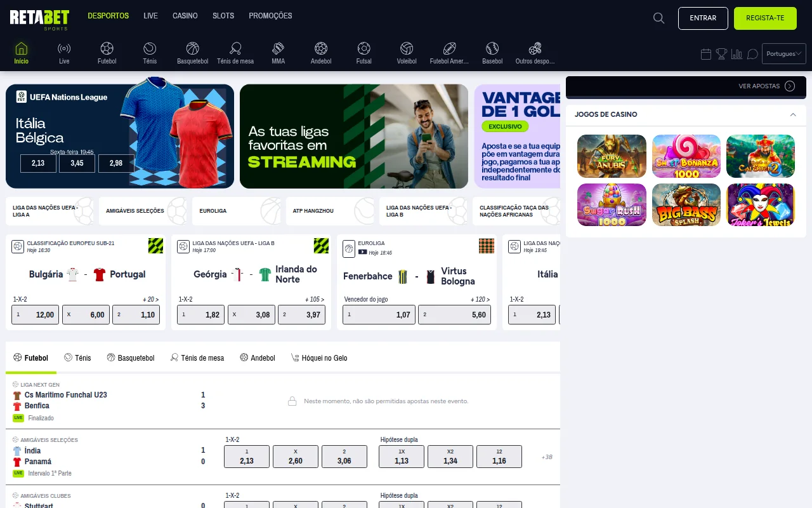Select the Ténis de mesa icon

pos(235,48)
